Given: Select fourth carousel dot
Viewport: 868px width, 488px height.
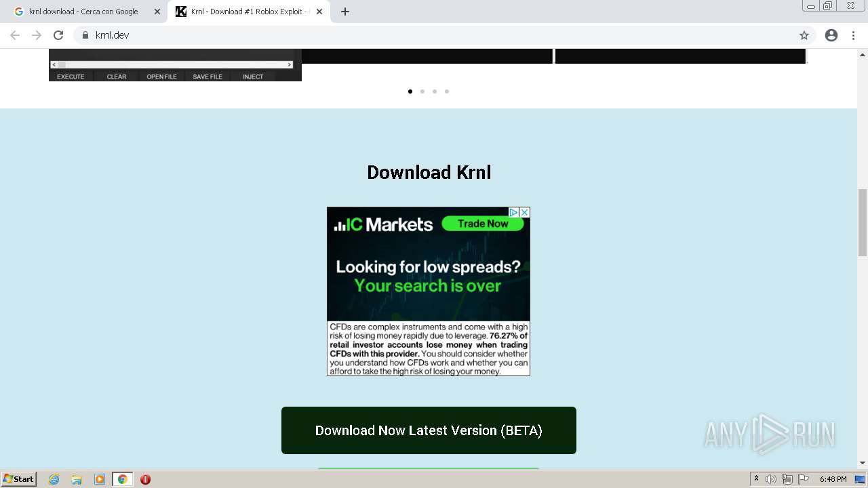Looking at the screenshot, I should 447,91.
